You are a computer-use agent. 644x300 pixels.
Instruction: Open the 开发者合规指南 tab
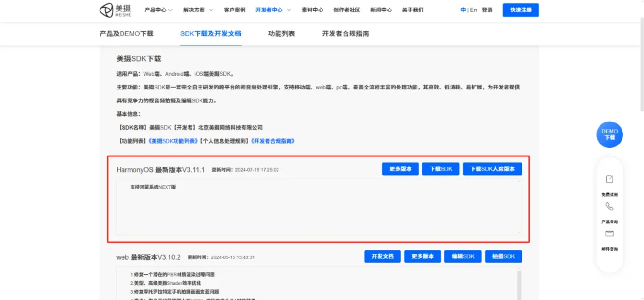click(x=345, y=33)
